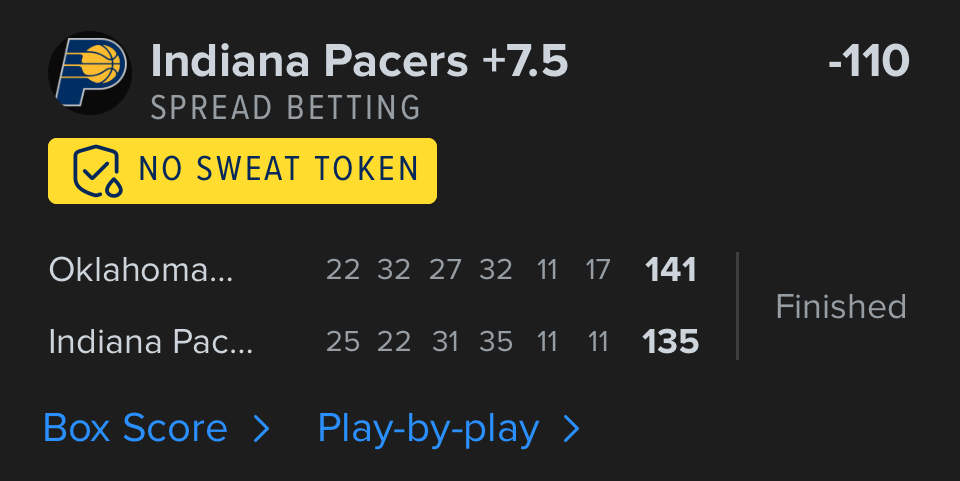This screenshot has height=481, width=960.
Task: Click Oklahoma's last overtime score 17
Action: pyautogui.click(x=598, y=270)
